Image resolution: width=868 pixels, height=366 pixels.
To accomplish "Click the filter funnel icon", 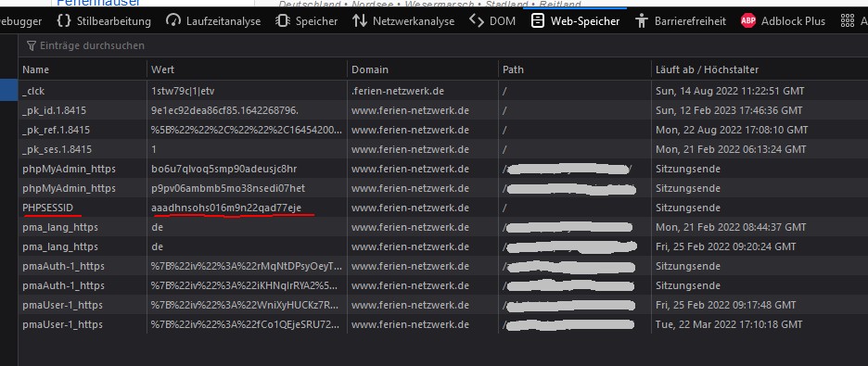I will 32,45.
